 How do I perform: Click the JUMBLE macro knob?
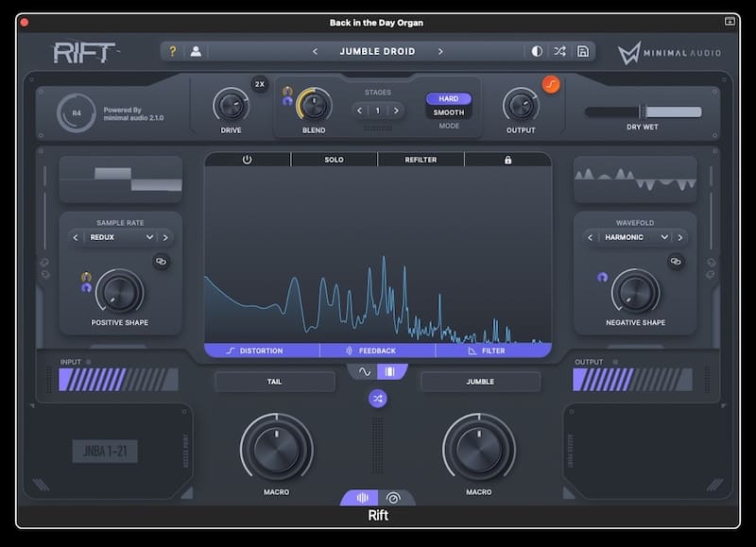479,449
